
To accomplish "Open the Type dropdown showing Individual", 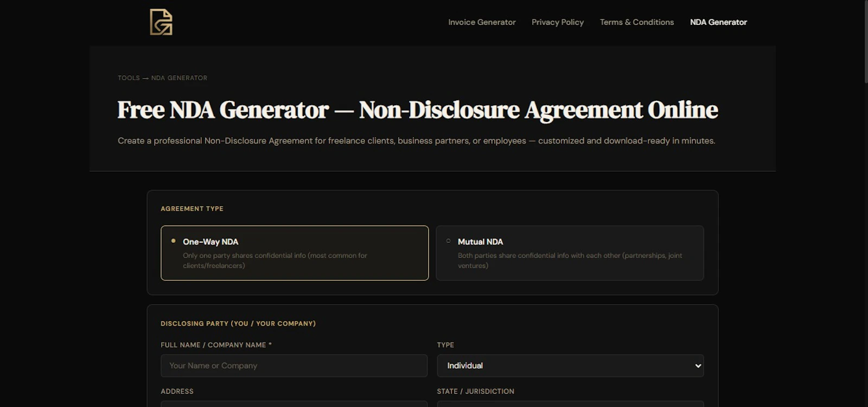I will (x=570, y=366).
